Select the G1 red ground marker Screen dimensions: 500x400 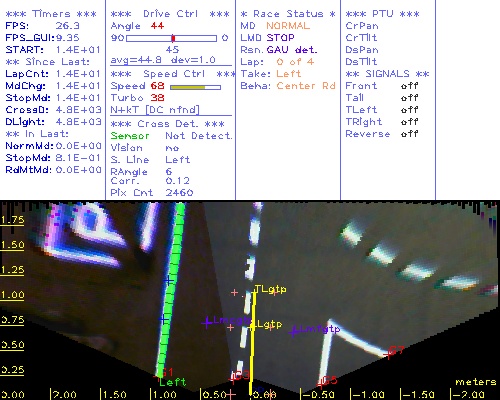tap(166, 372)
